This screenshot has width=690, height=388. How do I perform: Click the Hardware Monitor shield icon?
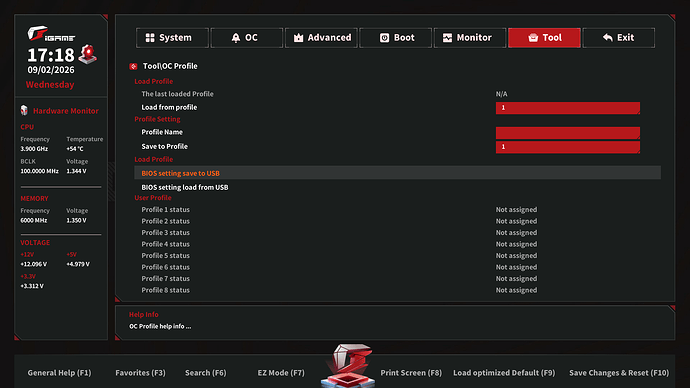tap(24, 110)
